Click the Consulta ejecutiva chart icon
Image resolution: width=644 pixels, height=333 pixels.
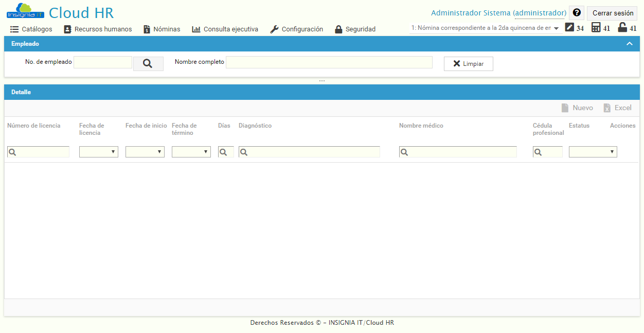[195, 29]
